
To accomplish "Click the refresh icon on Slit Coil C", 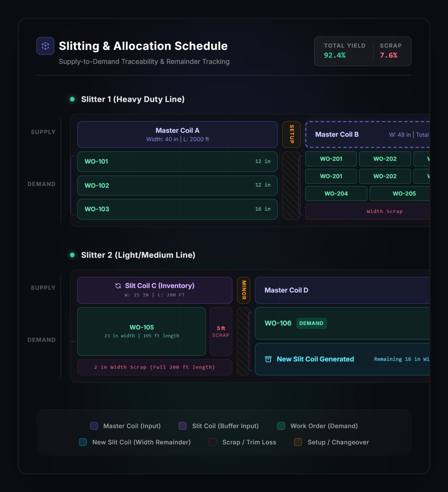I will [x=118, y=286].
